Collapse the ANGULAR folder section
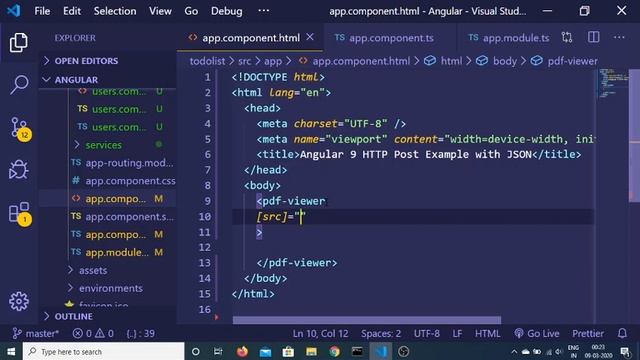 tap(108, 80)
